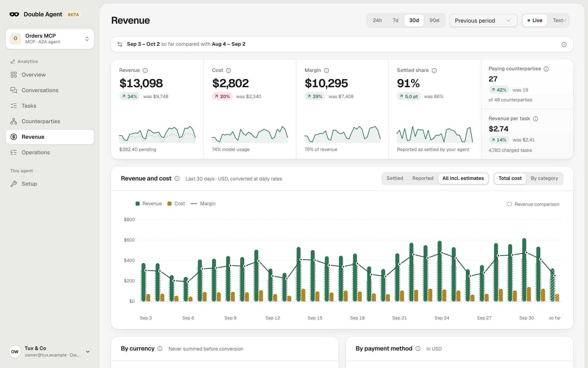Click the Revenue dollar icon in sidebar
The width and height of the screenshot is (588, 368).
point(14,137)
